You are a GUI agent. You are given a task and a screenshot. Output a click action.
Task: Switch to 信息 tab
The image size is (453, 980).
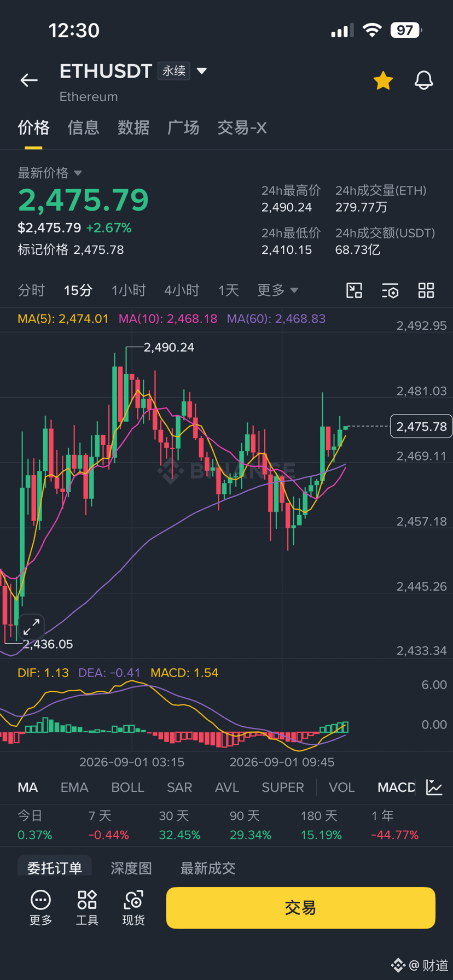click(x=83, y=127)
